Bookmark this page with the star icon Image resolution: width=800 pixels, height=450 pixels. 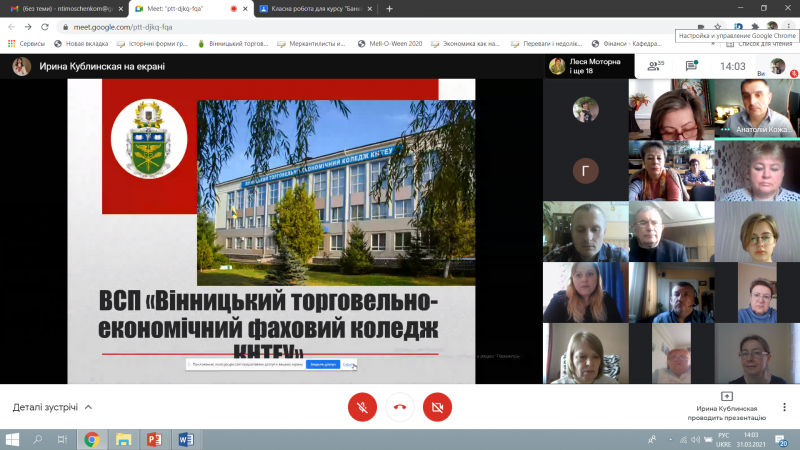pos(717,27)
